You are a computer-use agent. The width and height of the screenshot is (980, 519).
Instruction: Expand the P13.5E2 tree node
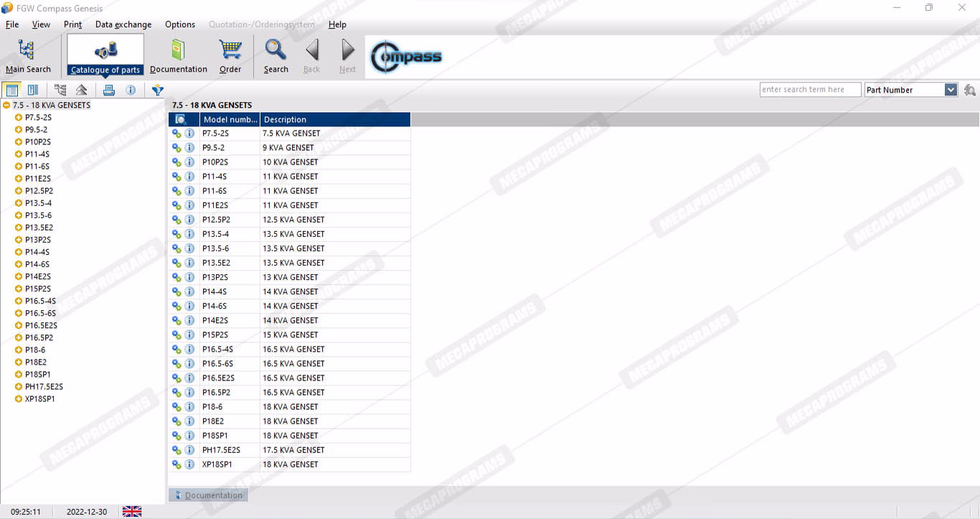pos(19,227)
